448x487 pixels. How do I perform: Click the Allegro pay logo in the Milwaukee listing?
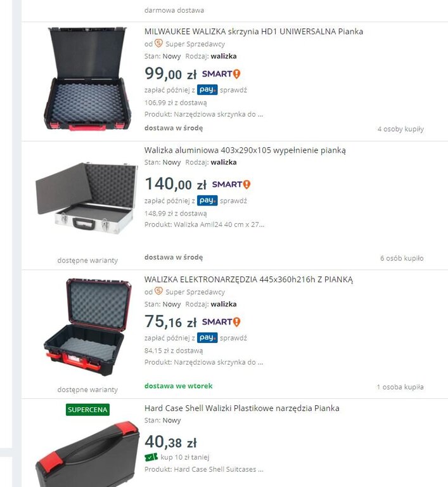[x=207, y=90]
